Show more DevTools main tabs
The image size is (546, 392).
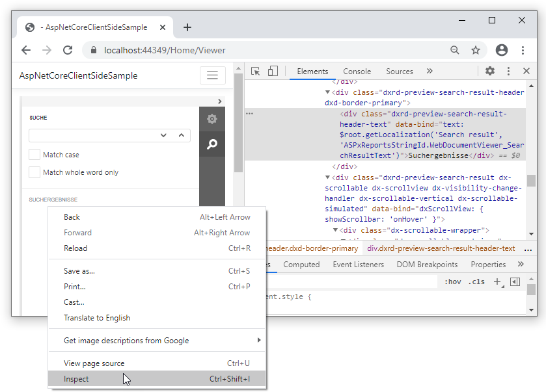[x=430, y=71]
